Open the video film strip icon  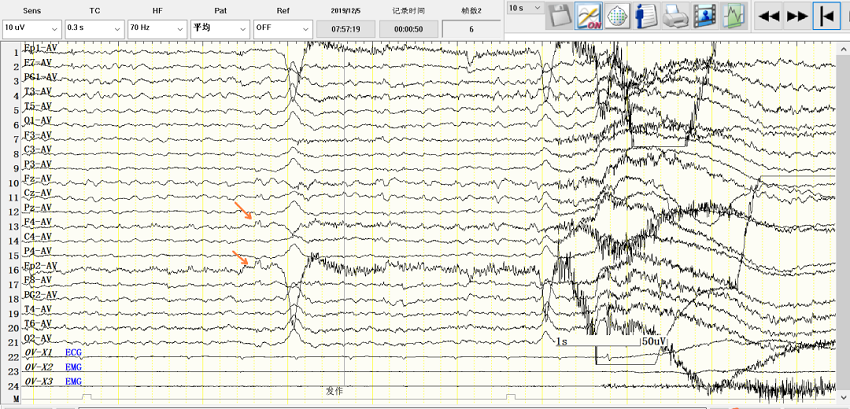(x=705, y=17)
